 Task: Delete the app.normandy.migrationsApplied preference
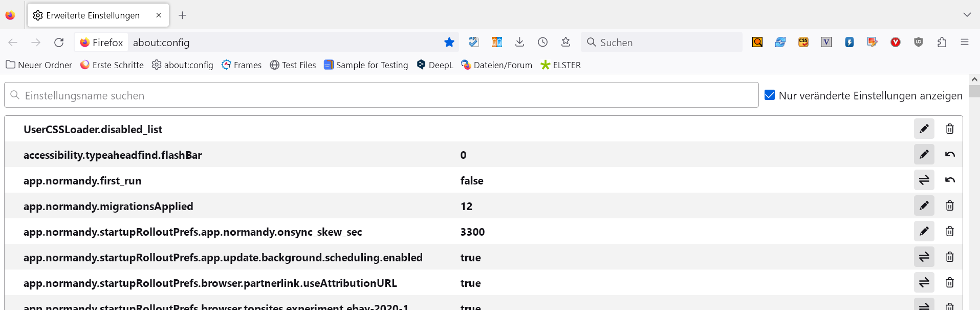pyautogui.click(x=950, y=206)
